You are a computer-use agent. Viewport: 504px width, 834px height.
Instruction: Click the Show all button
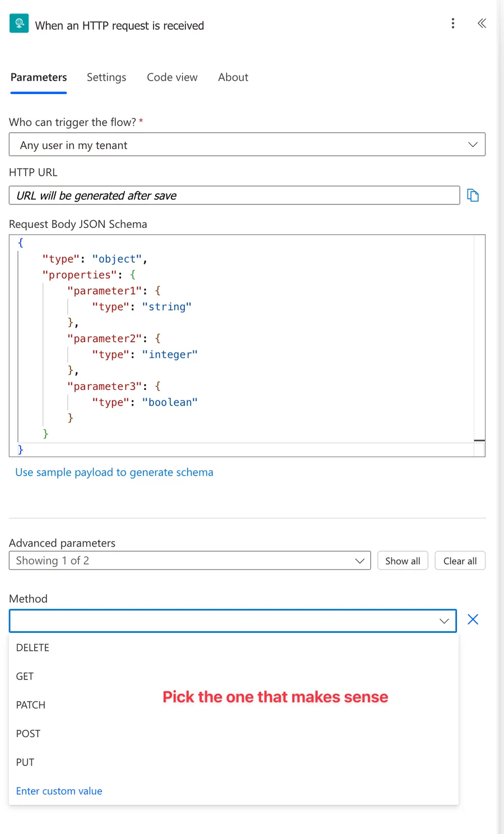point(403,561)
